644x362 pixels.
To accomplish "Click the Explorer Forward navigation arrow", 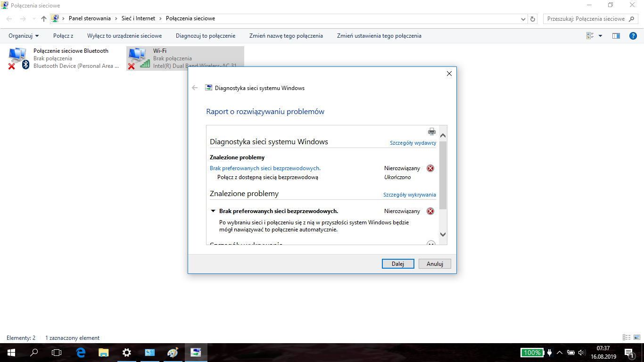I will click(23, 19).
